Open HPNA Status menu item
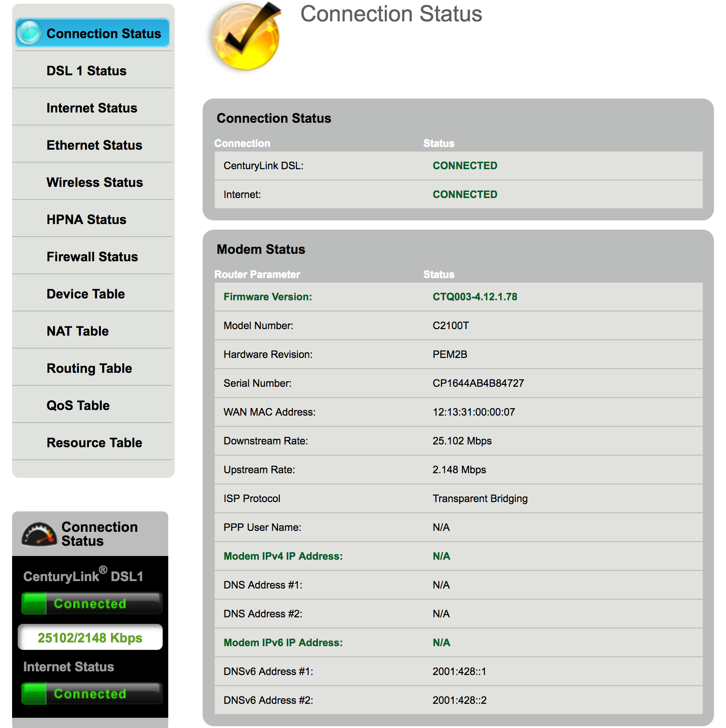 pos(86,219)
